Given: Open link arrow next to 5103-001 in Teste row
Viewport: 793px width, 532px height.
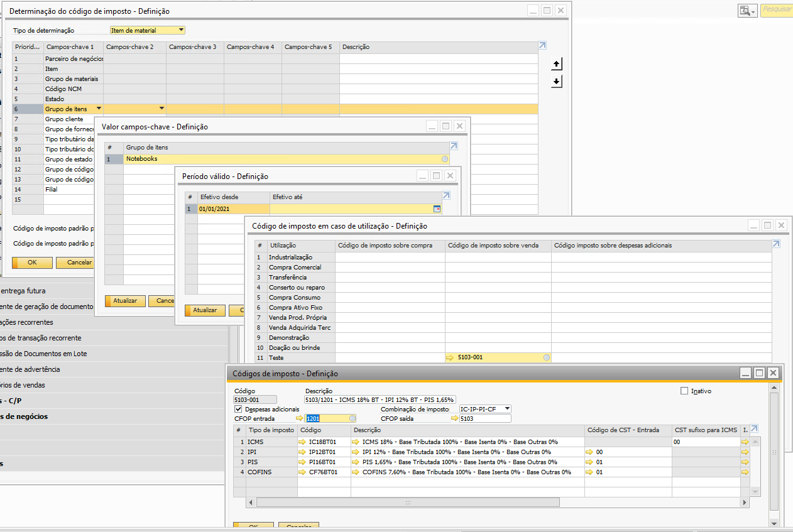Looking at the screenshot, I should (450, 357).
